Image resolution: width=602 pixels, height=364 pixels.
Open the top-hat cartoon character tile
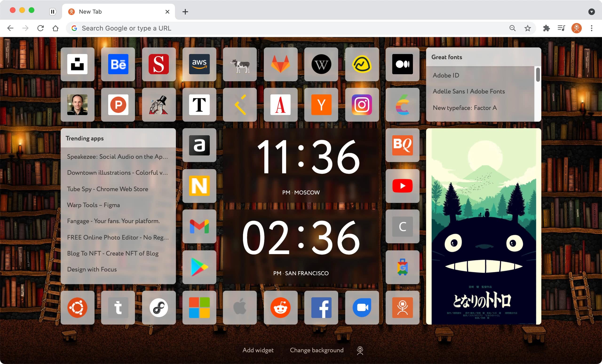tap(159, 105)
